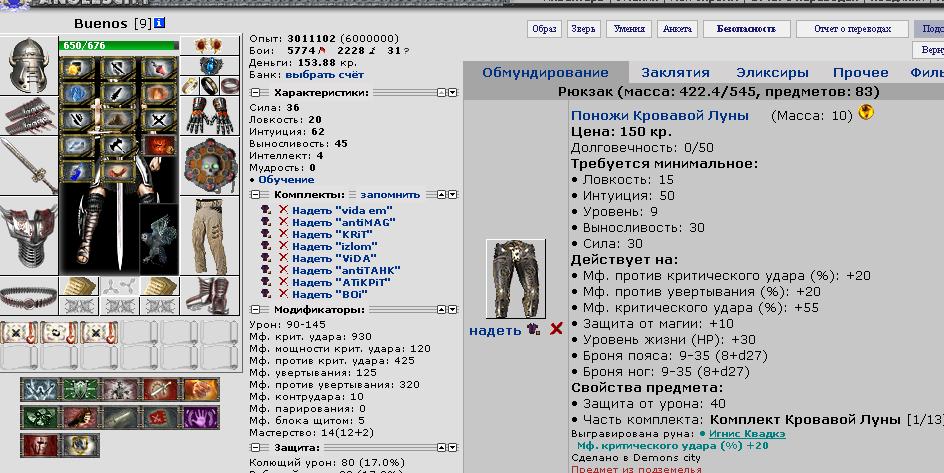Click the equipped gauntlets slot

pos(210,116)
